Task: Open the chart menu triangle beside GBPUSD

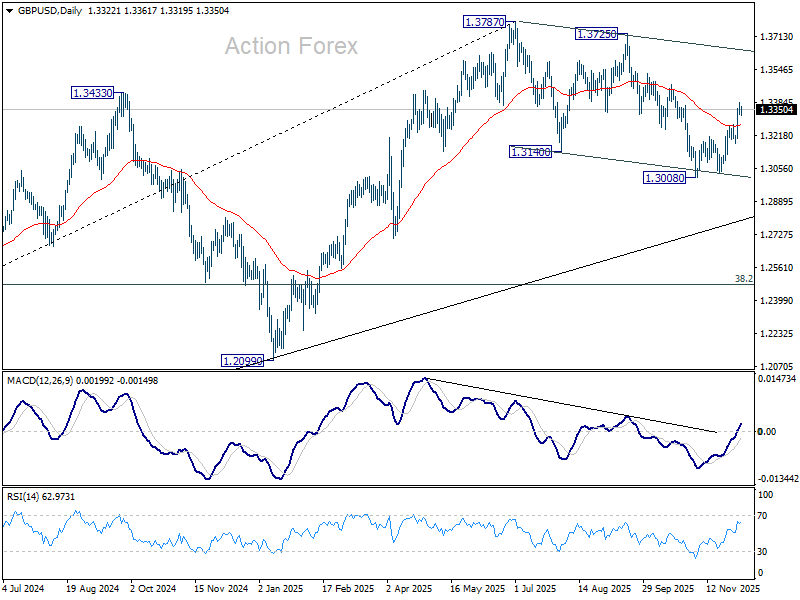Action: coord(9,11)
